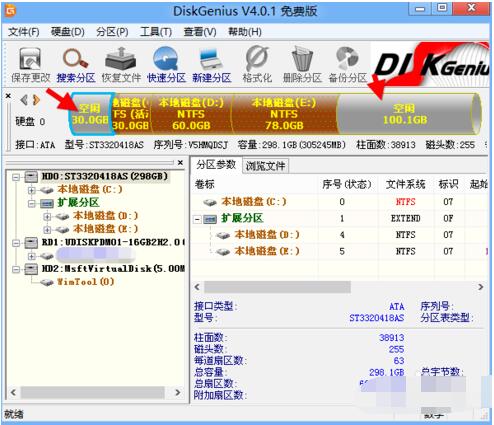This screenshot has height=425, width=494.
Task: Select the 30.0GB free space block
Action: [91, 114]
